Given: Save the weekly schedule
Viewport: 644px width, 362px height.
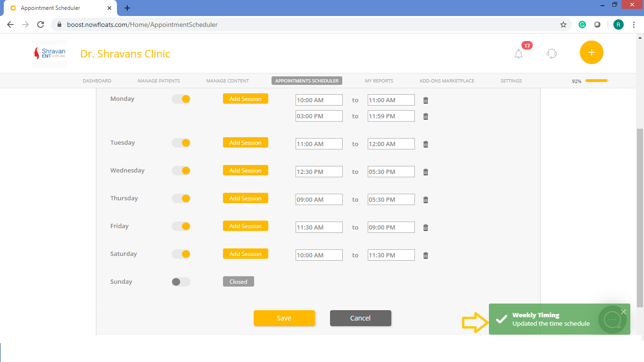Looking at the screenshot, I should pos(284,318).
